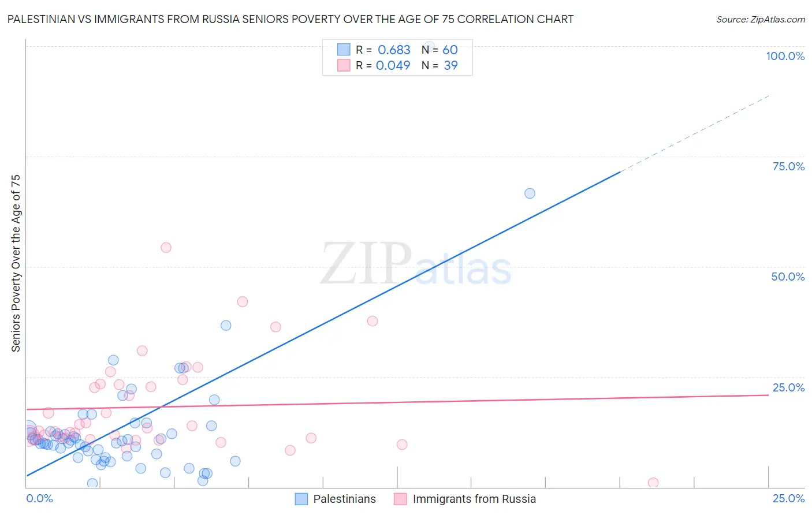The height and width of the screenshot is (515, 812).
Task: Click the pink data point near 54%
Action: coord(166,248)
